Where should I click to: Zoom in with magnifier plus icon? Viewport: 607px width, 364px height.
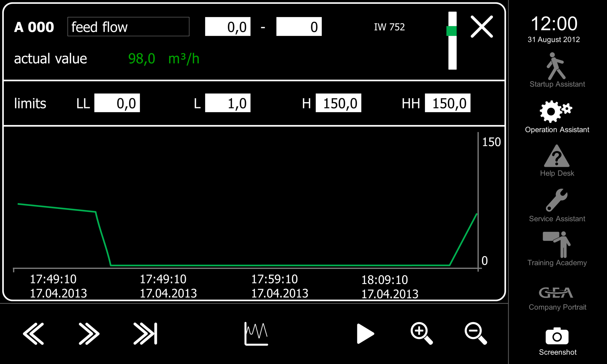[x=421, y=333]
